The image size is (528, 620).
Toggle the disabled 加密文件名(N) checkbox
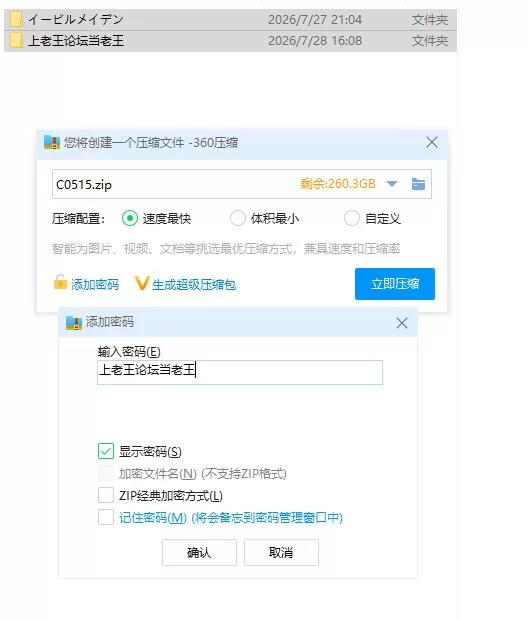tap(106, 473)
